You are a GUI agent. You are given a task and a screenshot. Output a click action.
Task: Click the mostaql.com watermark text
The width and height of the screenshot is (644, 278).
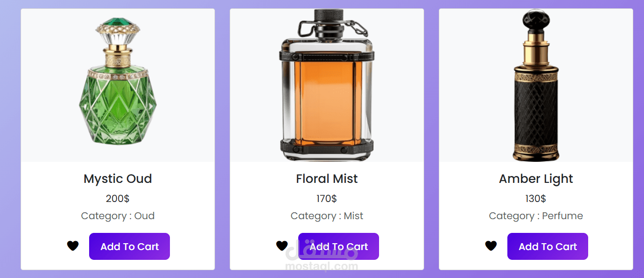[321, 267]
